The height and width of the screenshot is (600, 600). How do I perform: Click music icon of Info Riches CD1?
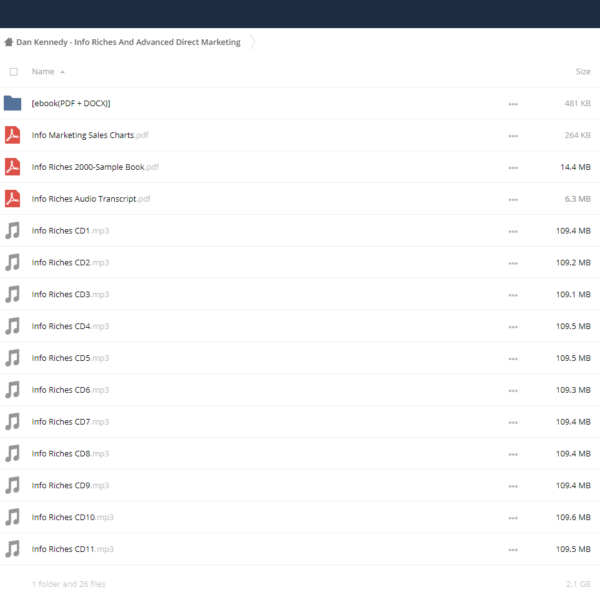[x=13, y=231]
